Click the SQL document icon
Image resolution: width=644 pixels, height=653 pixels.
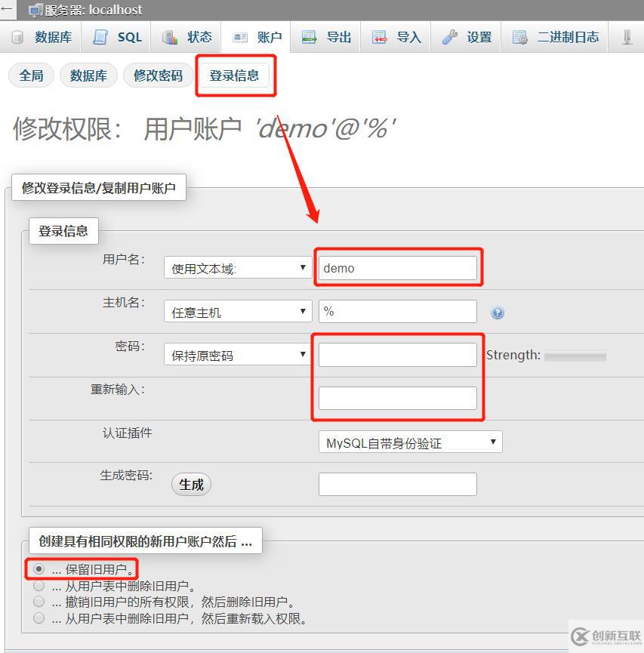[100, 37]
